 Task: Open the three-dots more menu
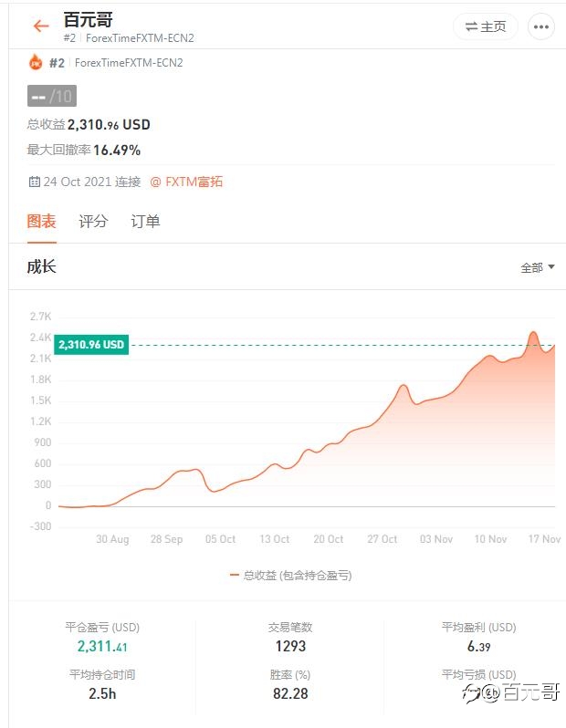coord(541,26)
